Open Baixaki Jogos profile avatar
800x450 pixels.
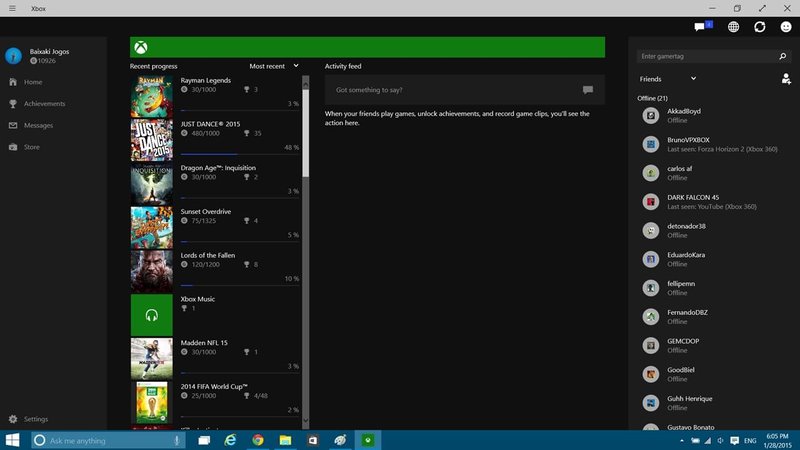coord(13,56)
